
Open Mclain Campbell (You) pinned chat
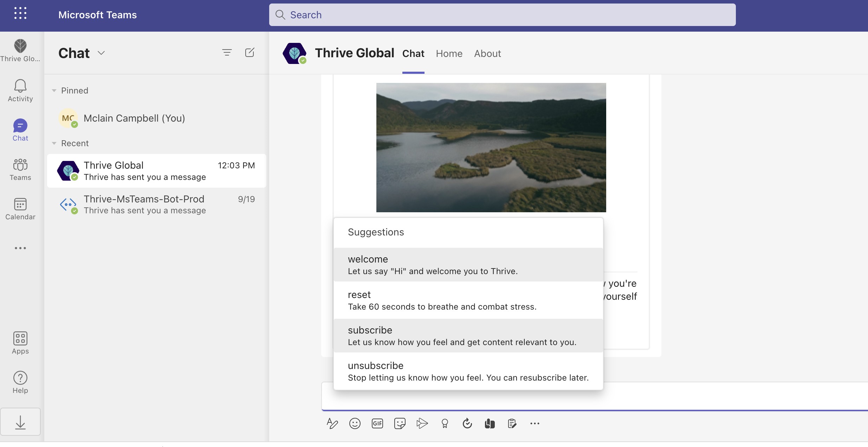click(x=156, y=118)
